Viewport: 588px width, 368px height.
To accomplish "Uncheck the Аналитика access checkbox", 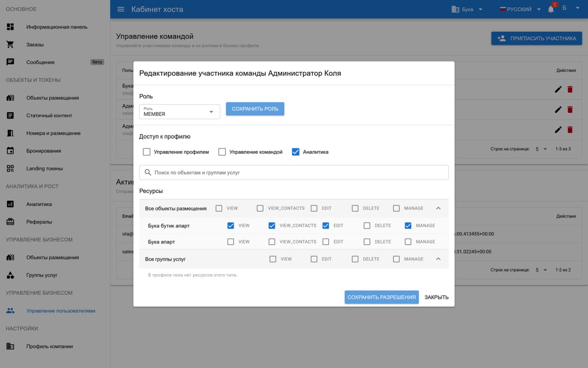I will pyautogui.click(x=295, y=152).
